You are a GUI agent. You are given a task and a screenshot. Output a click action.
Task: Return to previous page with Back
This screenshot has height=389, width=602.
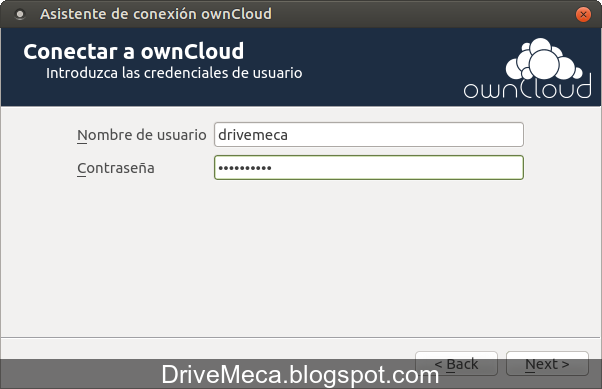456,363
